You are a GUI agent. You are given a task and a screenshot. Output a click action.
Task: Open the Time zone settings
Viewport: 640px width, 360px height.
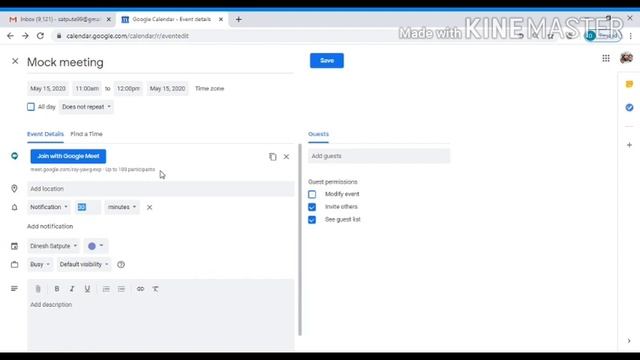tap(209, 89)
